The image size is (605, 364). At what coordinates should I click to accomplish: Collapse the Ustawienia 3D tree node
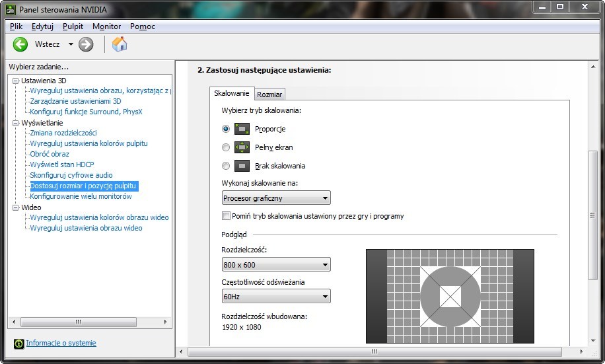[15, 81]
